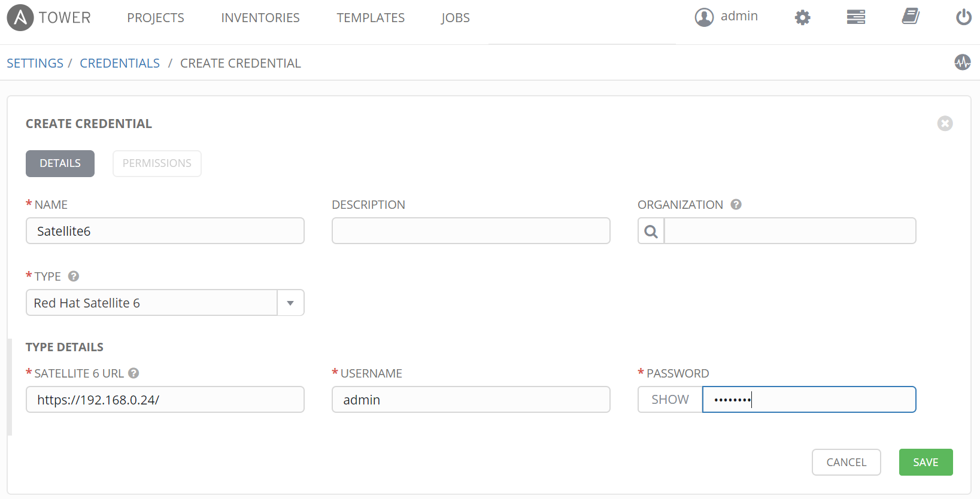
Task: Focus the Username input field
Action: (x=471, y=400)
